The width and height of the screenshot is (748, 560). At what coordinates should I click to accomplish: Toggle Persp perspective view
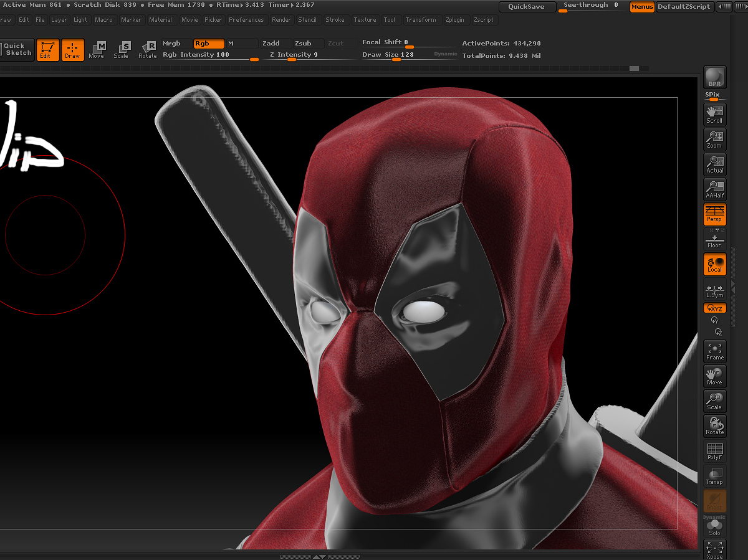pyautogui.click(x=714, y=214)
